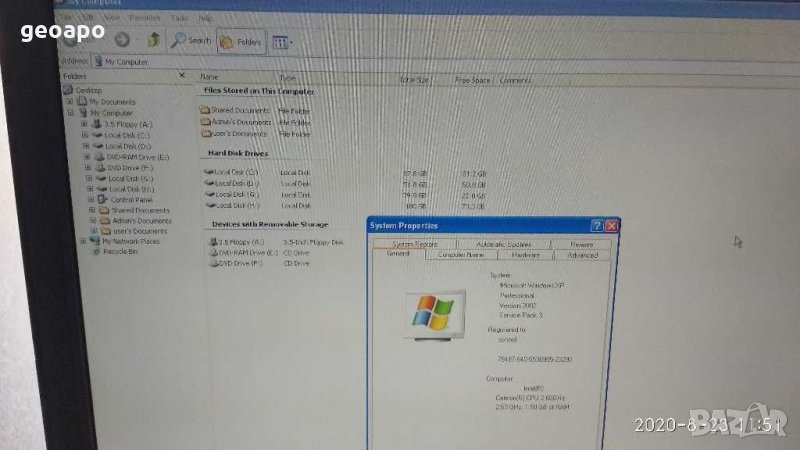Select Local Disk (C:) in file list
The image size is (800, 450).
coord(231,172)
